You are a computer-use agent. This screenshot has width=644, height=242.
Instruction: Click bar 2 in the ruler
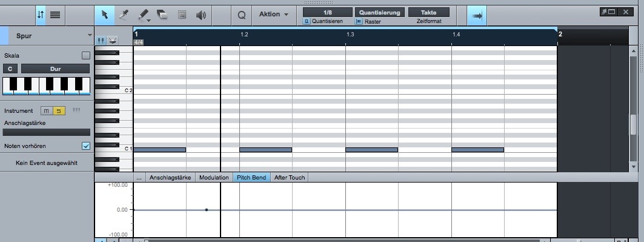560,34
